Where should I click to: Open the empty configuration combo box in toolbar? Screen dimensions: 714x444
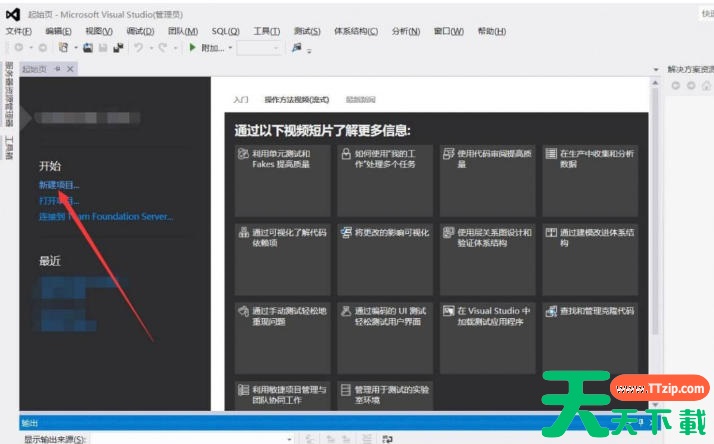(259, 47)
